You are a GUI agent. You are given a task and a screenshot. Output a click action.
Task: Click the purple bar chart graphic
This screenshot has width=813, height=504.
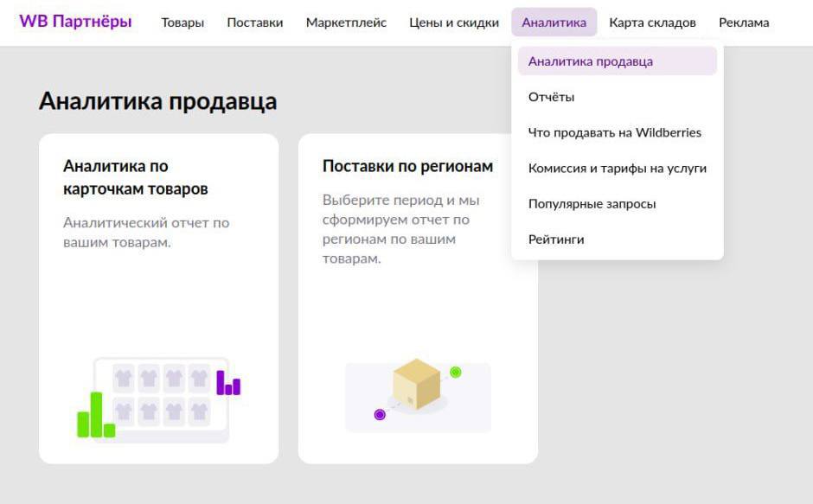tap(228, 383)
